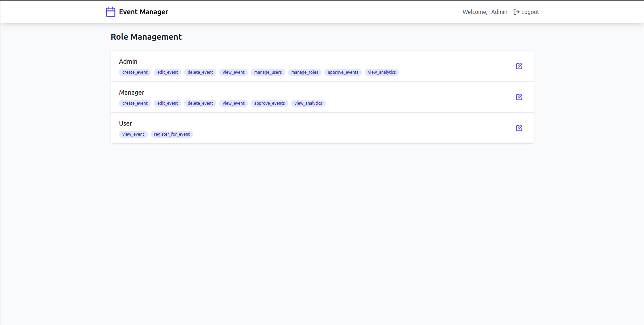
Task: Click the register_for_event permission tag
Action: (172, 134)
